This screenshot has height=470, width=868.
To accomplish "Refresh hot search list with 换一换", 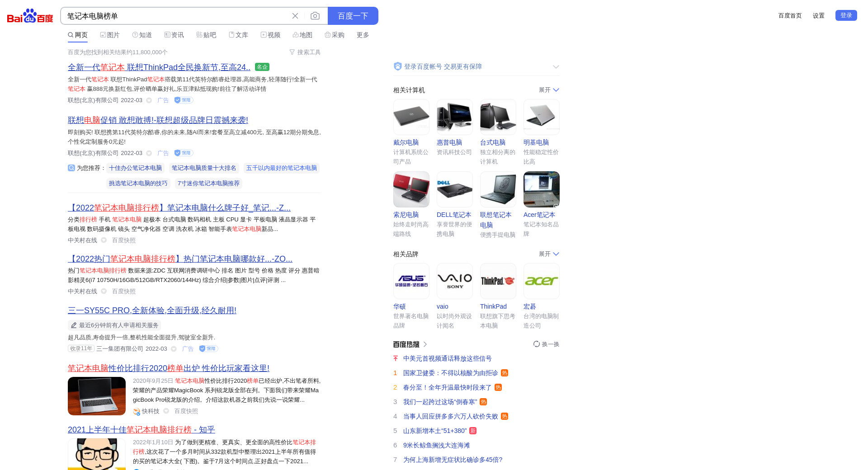I will 546,344.
